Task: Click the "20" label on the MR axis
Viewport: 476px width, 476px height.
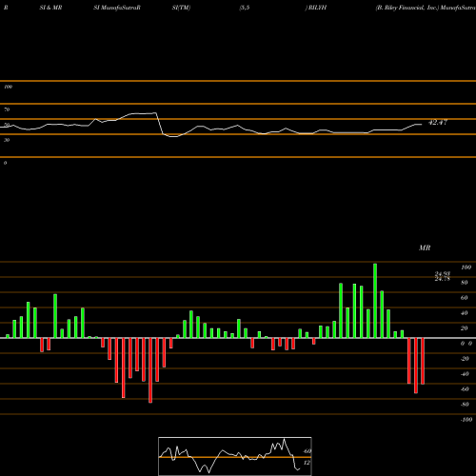Action: point(465,328)
